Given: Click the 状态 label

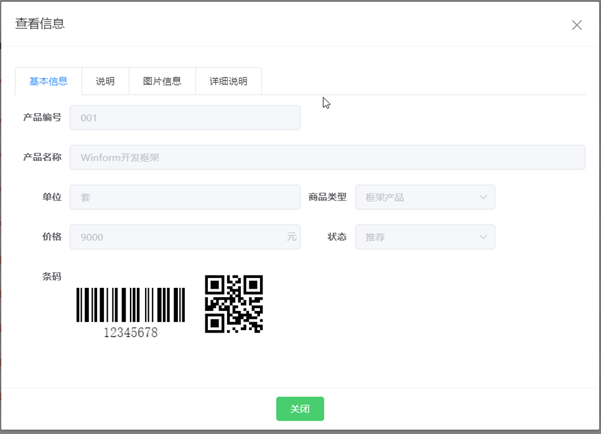Looking at the screenshot, I should click(337, 237).
